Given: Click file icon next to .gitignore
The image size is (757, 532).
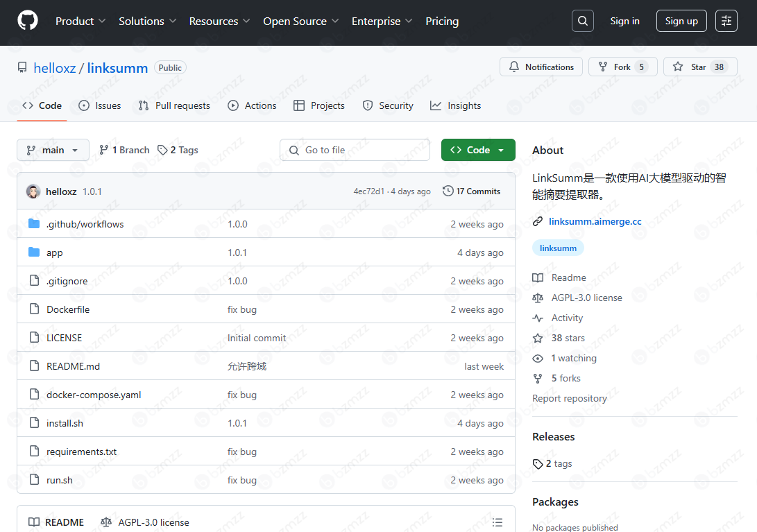Looking at the screenshot, I should (x=34, y=280).
